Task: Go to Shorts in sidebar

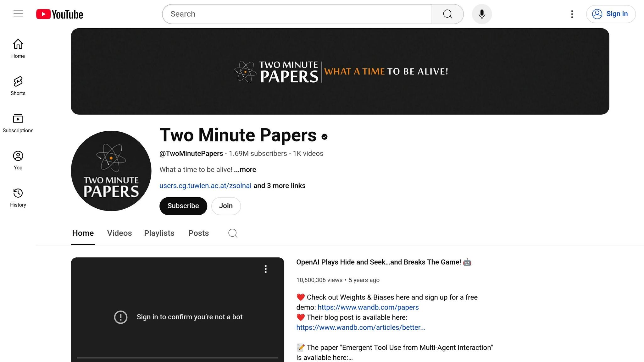Action: point(18,86)
